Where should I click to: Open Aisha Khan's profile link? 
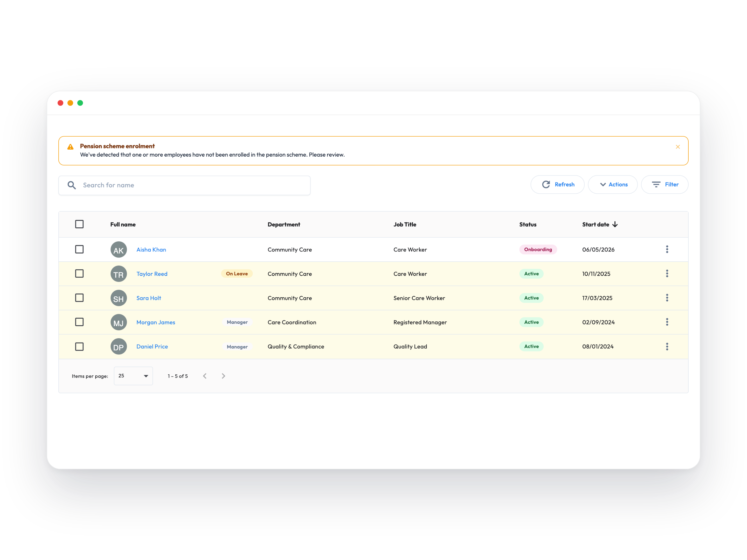coord(151,249)
